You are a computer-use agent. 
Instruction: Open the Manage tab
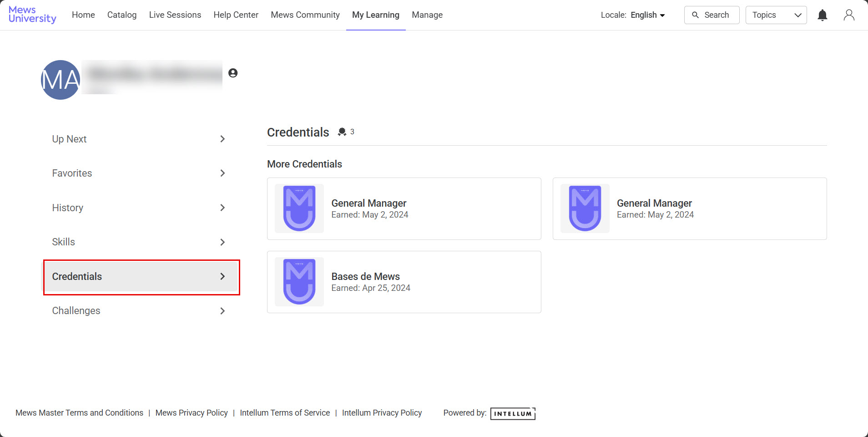point(427,15)
